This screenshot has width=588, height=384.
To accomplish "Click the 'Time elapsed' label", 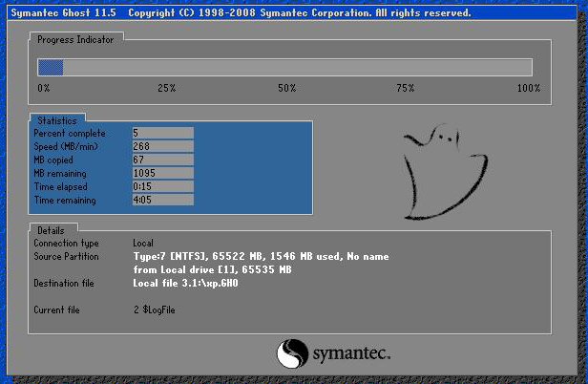I will click(61, 186).
